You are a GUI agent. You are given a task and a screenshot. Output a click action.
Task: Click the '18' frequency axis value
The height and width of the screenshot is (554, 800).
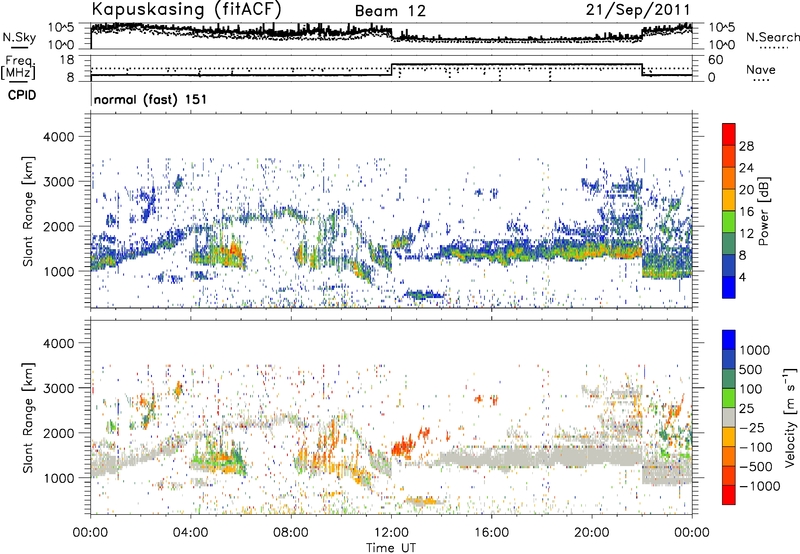[x=67, y=60]
